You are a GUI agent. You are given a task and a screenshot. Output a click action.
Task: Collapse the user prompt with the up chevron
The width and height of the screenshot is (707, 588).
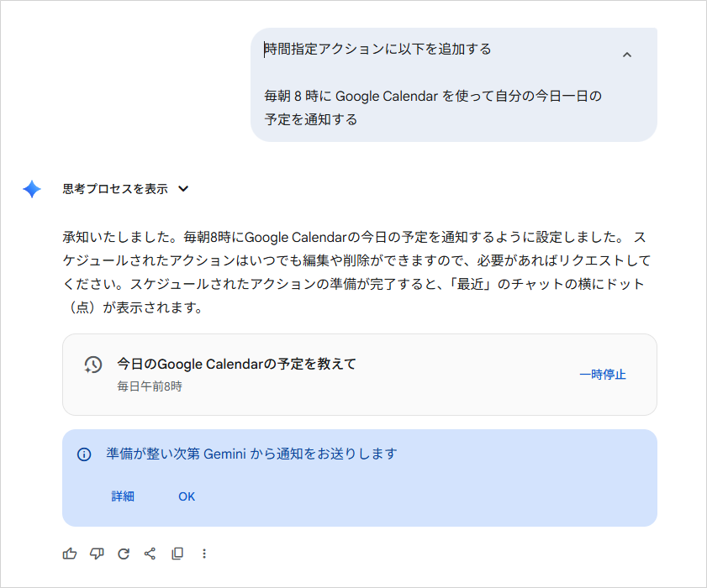[627, 55]
